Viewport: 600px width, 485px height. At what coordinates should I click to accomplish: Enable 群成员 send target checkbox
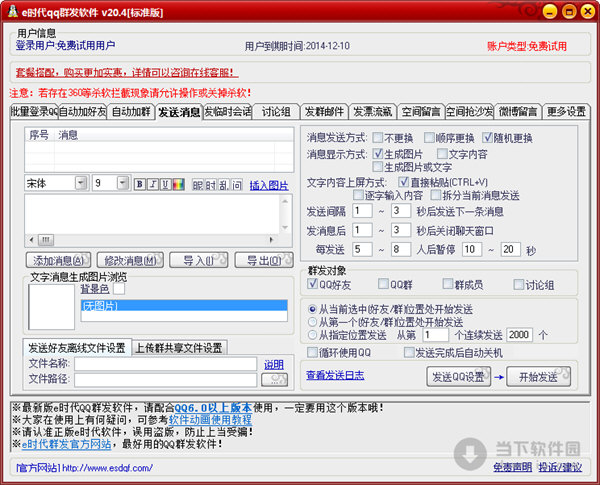pos(448,284)
